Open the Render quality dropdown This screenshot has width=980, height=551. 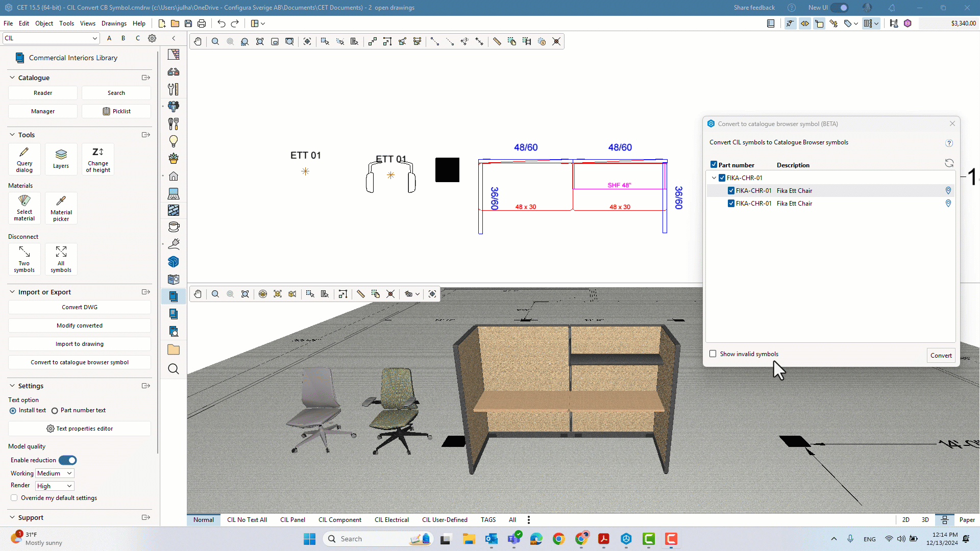(55, 486)
